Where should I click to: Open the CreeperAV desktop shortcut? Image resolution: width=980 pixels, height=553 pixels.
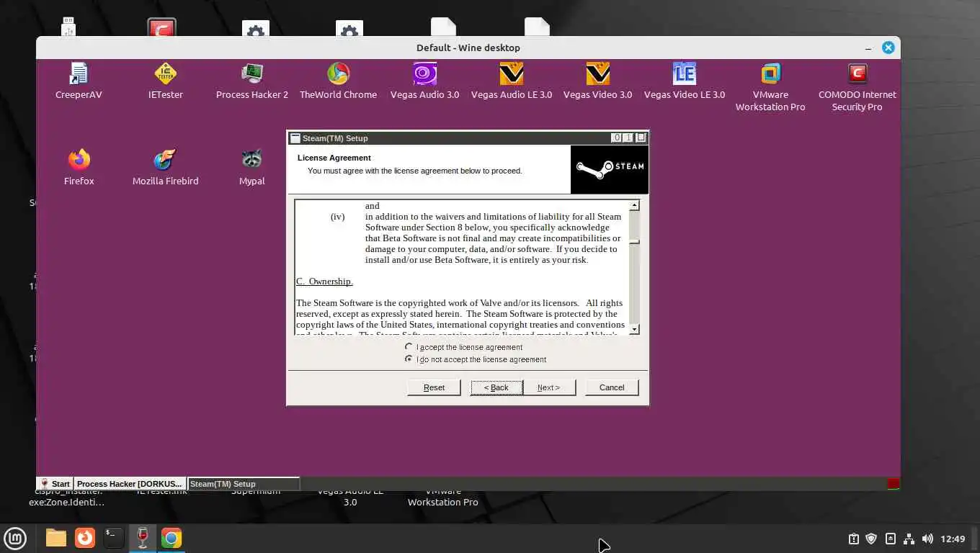pos(79,80)
